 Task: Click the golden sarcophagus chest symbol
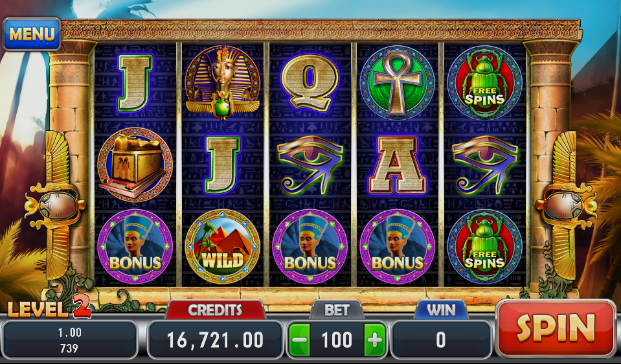135,165
